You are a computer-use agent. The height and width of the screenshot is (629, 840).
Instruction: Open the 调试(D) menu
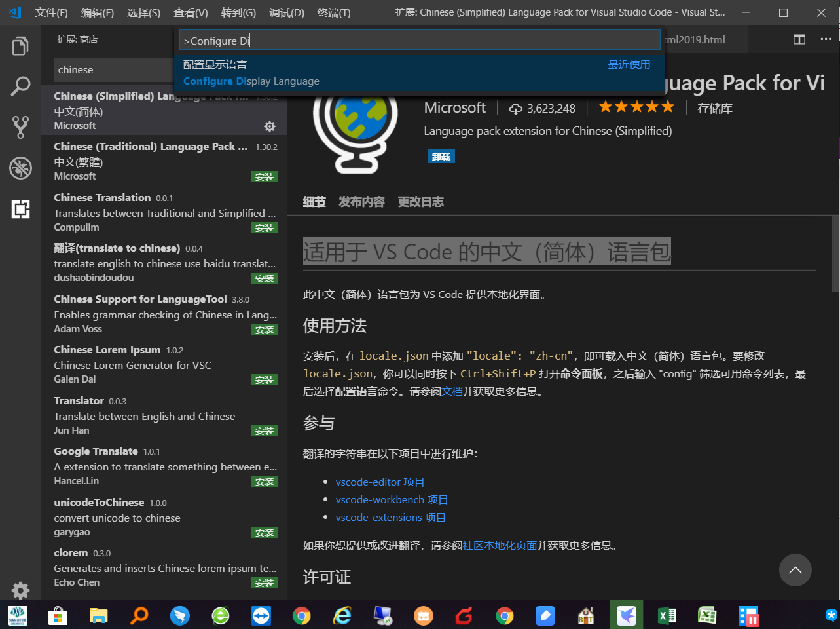(286, 12)
